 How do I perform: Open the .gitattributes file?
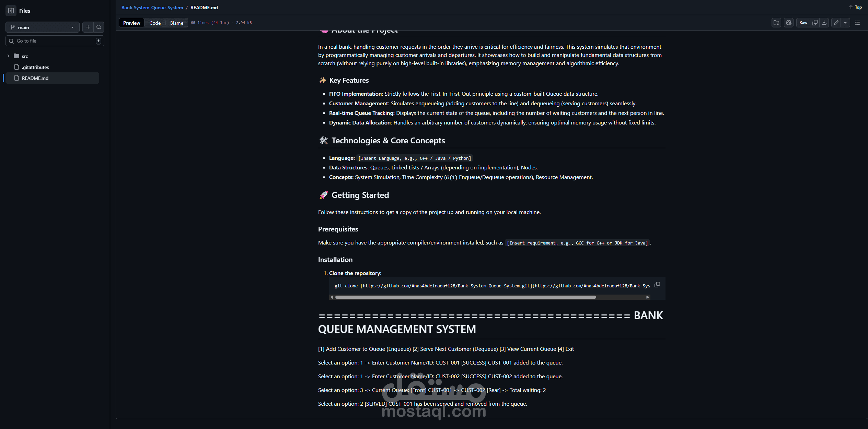(x=35, y=67)
